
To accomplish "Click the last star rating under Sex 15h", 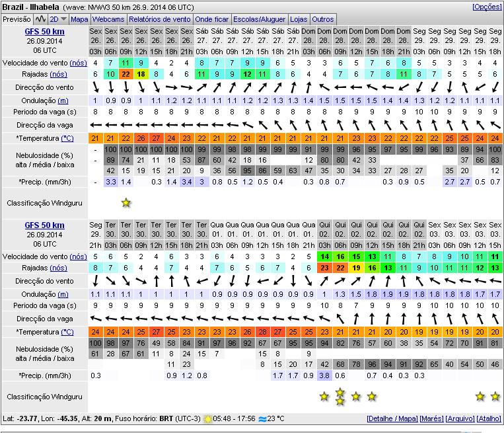I will coord(495,397).
